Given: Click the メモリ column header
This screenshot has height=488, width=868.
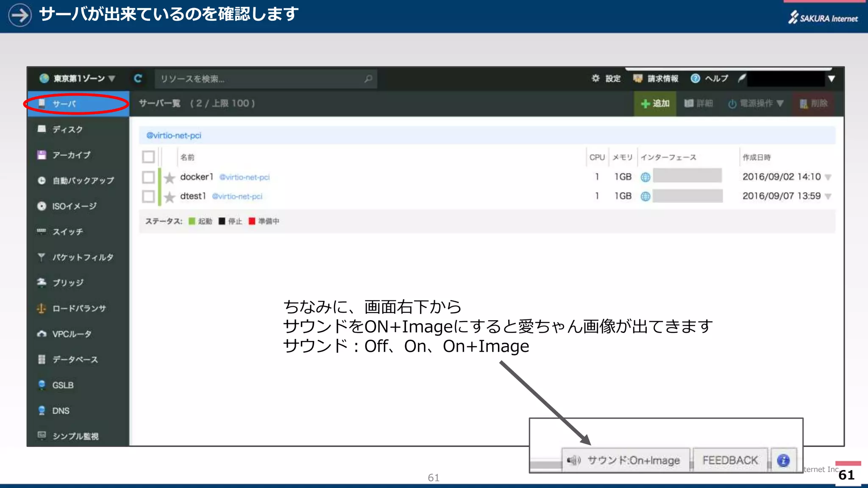Looking at the screenshot, I should pos(623,157).
